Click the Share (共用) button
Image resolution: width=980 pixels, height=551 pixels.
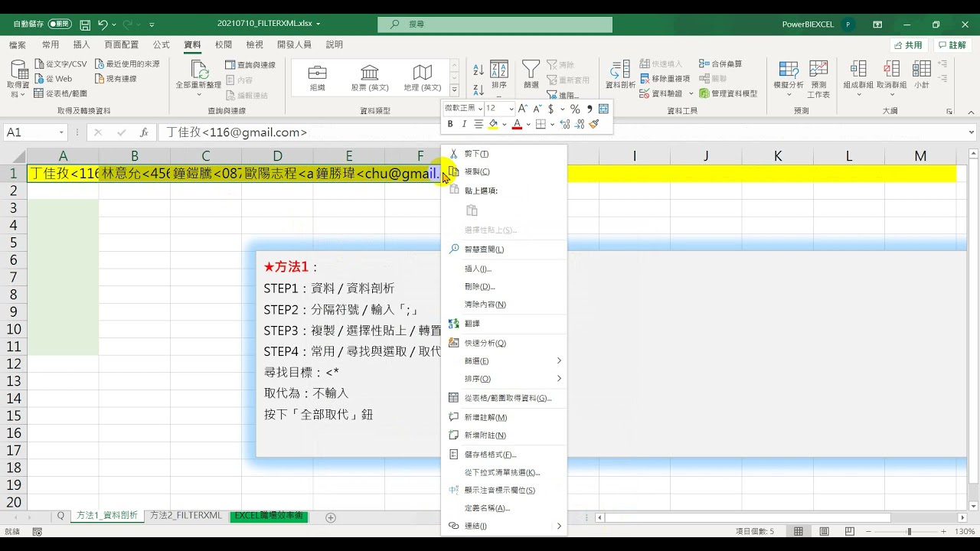(x=909, y=45)
